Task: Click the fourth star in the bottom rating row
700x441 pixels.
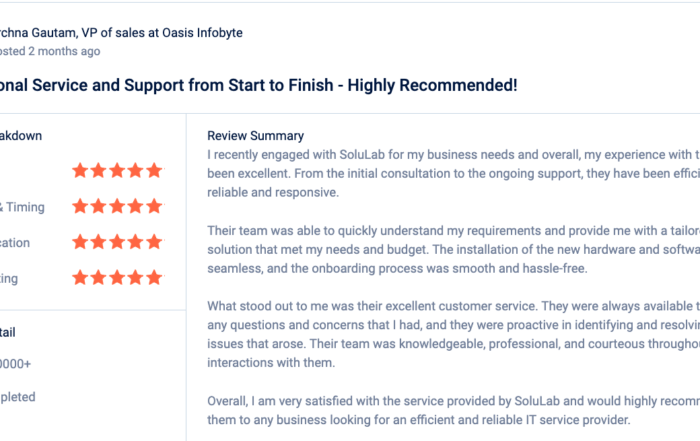Action: tap(136, 278)
